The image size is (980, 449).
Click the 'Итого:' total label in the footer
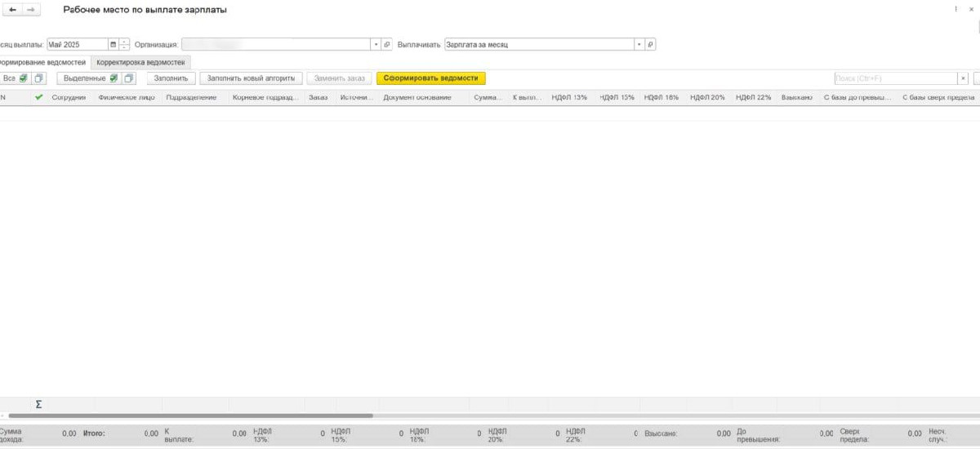[94, 433]
